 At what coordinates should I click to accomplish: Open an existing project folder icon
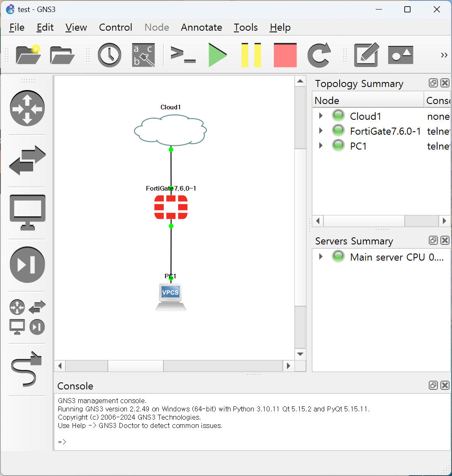click(62, 55)
